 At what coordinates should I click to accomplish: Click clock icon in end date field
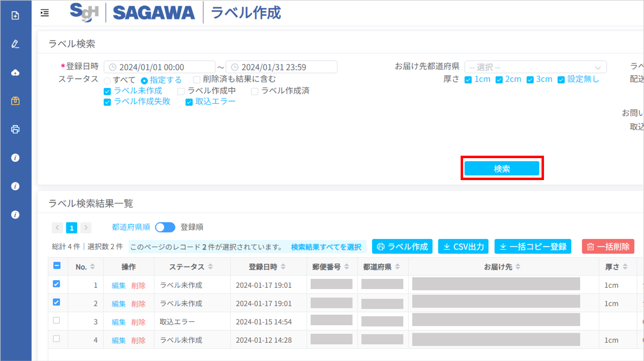(235, 67)
